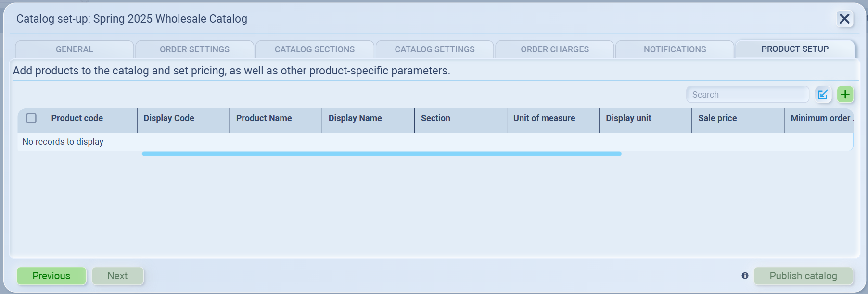Open the General tab
Image resolution: width=868 pixels, height=294 pixels.
[x=75, y=49]
